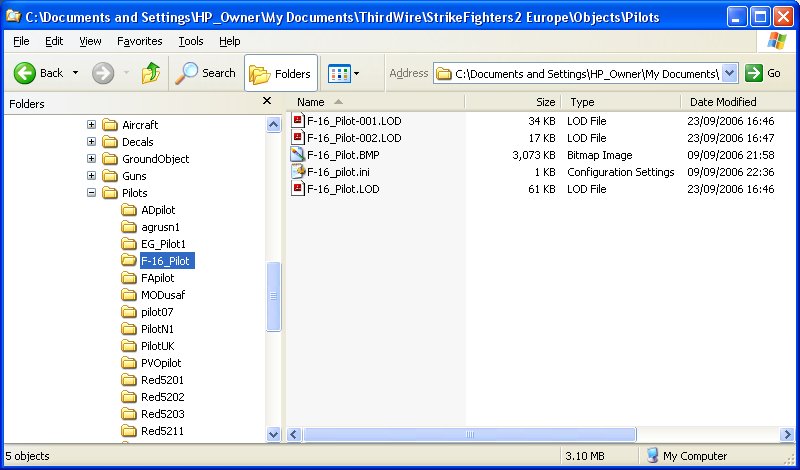
Task: Select the EG_Pilot1 folder icon
Action: pyautogui.click(x=129, y=244)
